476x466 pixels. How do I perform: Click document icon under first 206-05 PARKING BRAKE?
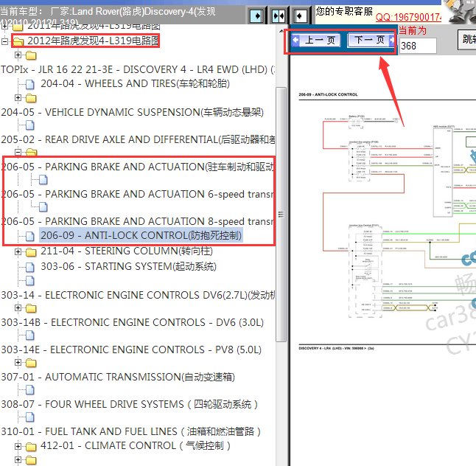pyautogui.click(x=43, y=180)
